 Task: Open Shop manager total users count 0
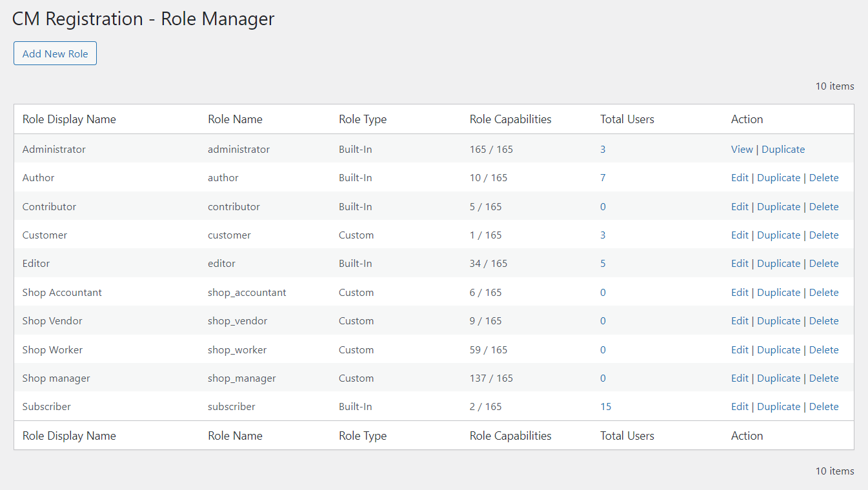pyautogui.click(x=603, y=378)
